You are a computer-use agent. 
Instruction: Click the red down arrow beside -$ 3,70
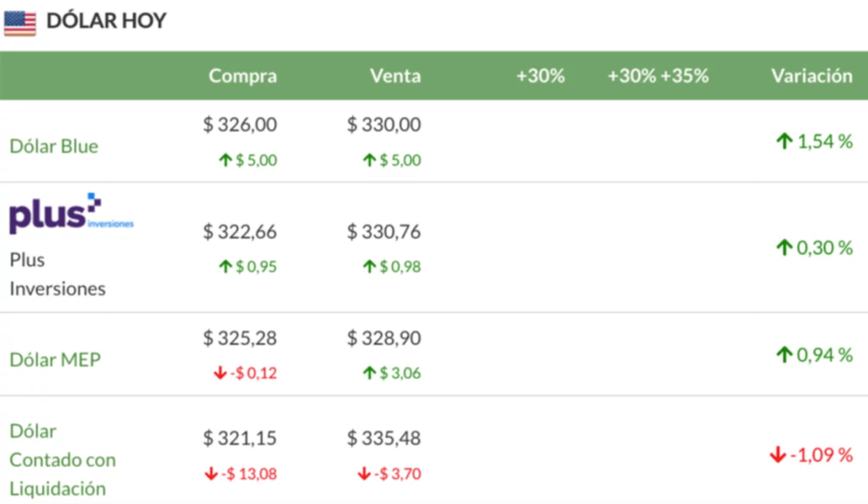364,473
